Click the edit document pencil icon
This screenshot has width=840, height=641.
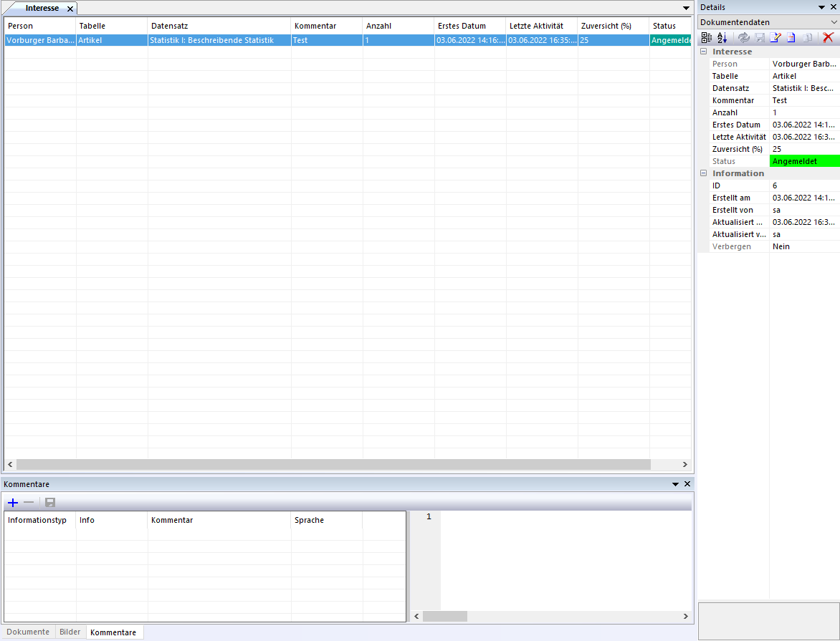tap(775, 37)
